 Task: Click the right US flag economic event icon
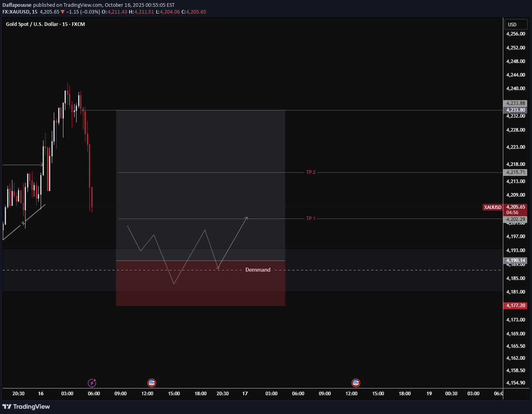click(x=356, y=383)
